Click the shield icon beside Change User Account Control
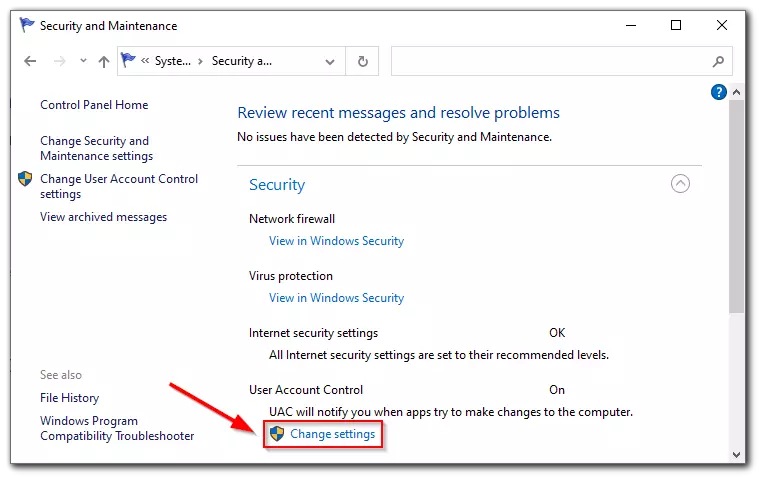Image resolution: width=764 pixels, height=482 pixels. tap(25, 179)
